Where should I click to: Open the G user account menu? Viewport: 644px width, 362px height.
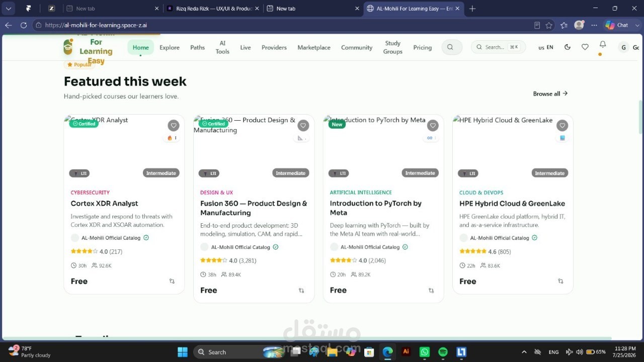pos(624,47)
